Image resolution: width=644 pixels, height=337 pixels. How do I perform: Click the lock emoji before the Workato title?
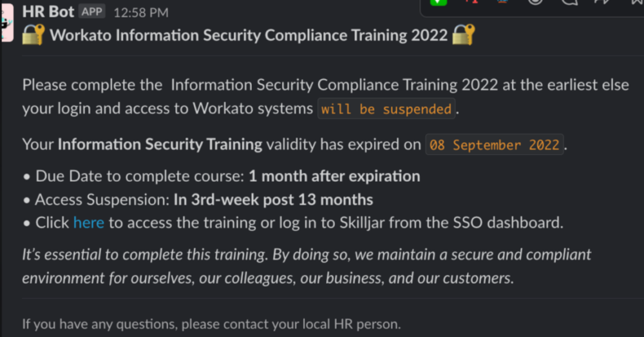[33, 35]
